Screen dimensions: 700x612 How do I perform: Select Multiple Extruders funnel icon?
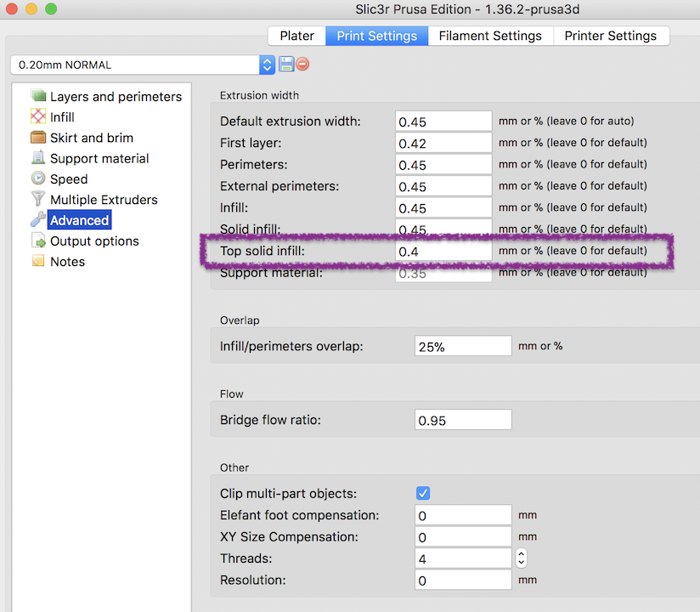click(38, 199)
